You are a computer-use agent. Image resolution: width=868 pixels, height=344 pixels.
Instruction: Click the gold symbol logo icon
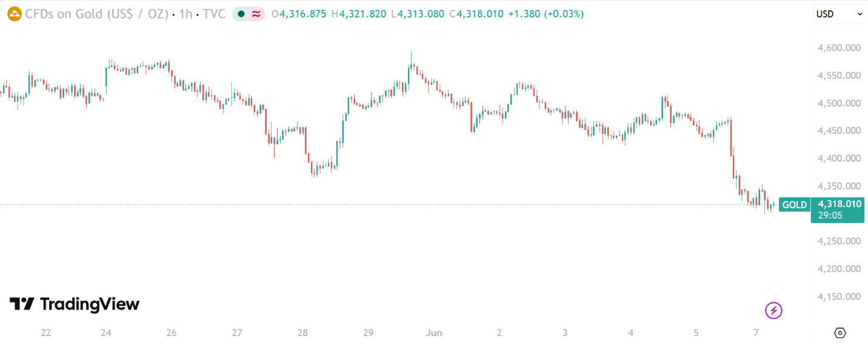[x=15, y=14]
